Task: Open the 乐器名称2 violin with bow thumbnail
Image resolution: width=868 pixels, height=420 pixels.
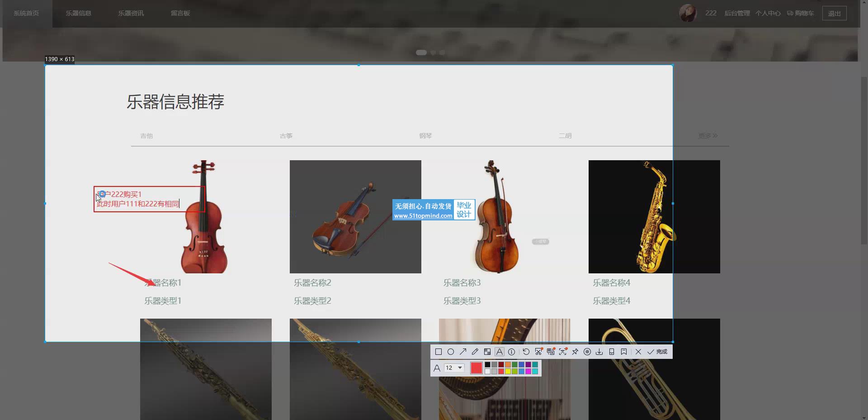Action: [x=355, y=216]
